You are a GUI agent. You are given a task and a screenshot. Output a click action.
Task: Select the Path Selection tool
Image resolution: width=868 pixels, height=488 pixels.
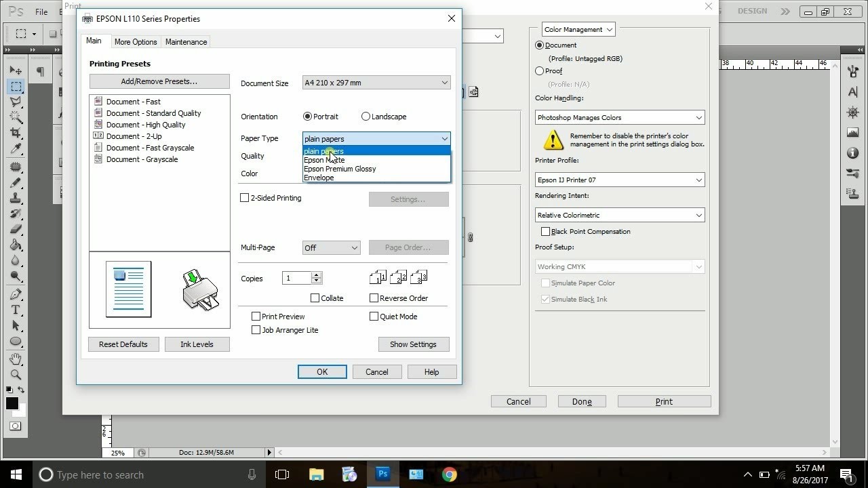pos(16,325)
